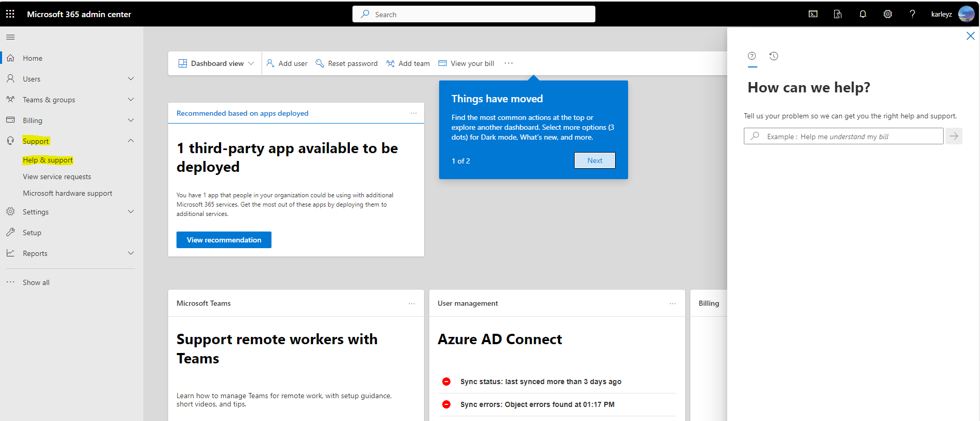Click the Billing card heading
The height and width of the screenshot is (421, 980).
(x=709, y=303)
